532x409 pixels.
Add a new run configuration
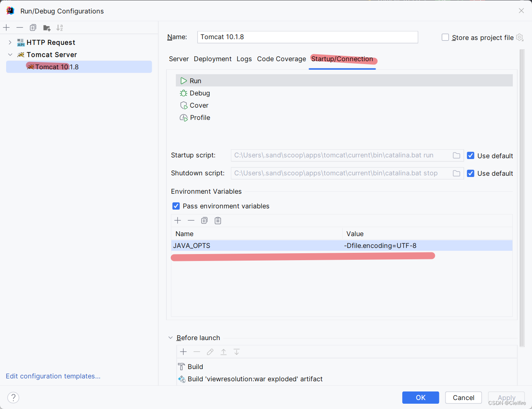coord(7,28)
